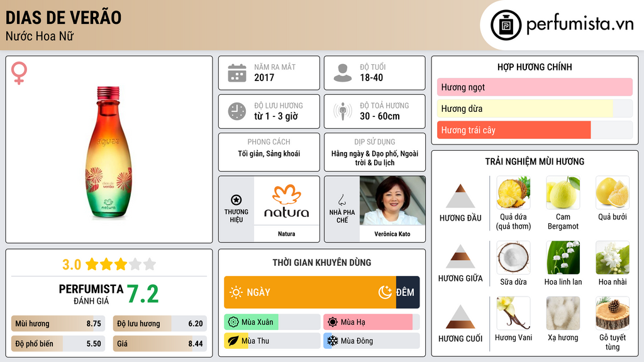Click the orange Ngày daytime bar
Viewport: 644px width, 362px height.
point(310,292)
